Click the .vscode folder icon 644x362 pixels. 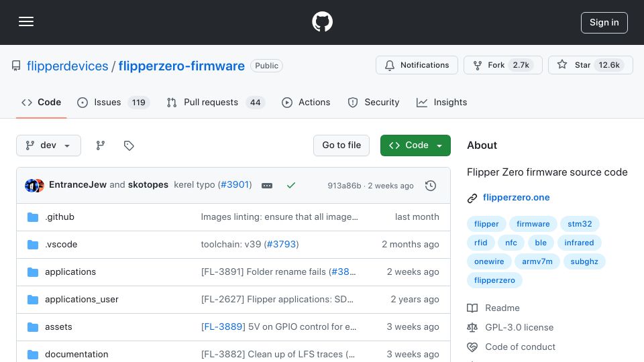click(33, 245)
